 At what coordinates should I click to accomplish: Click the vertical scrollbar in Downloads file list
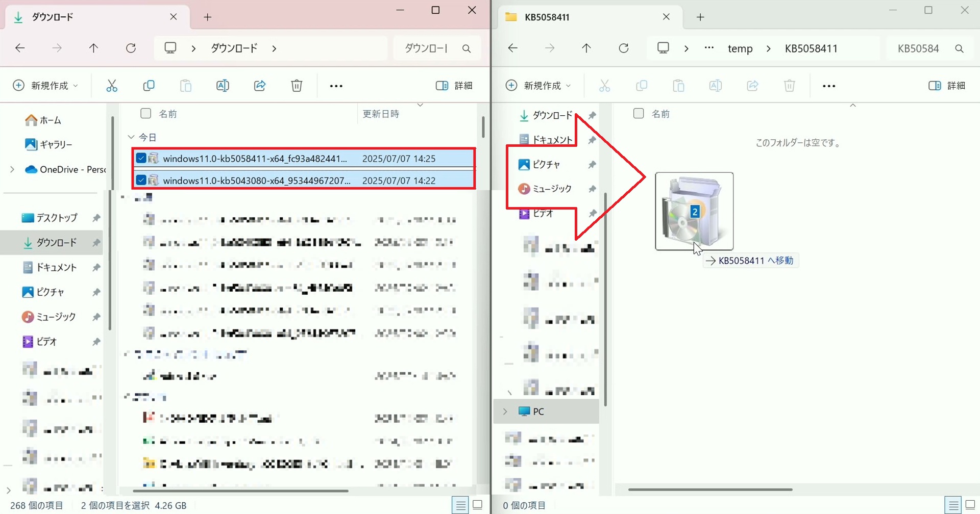click(483, 126)
